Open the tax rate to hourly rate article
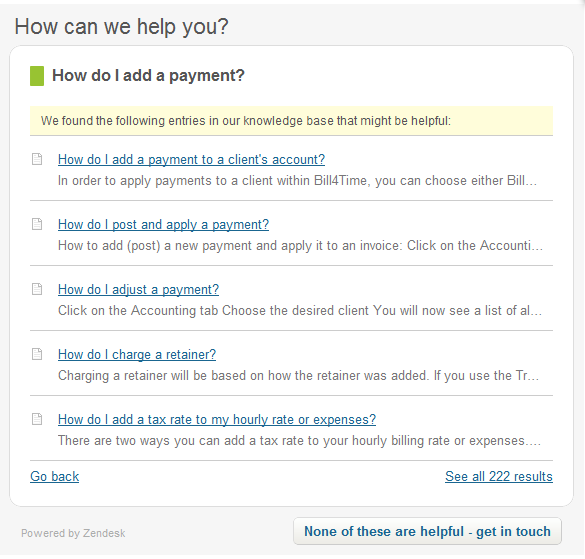Viewport: 585px width, 559px height. pos(217,419)
